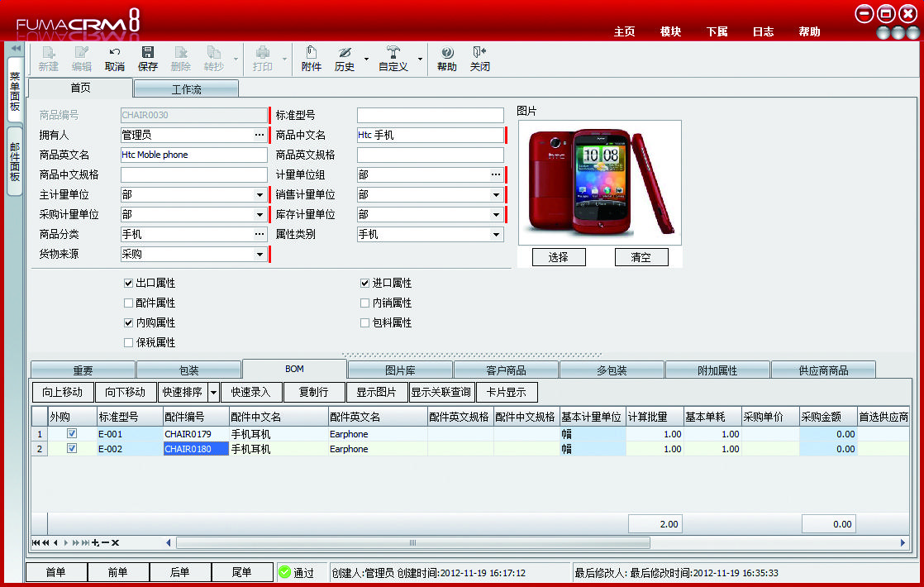924x587 pixels.
Task: Remove a row with the minus icon
Action: pyautogui.click(x=105, y=543)
